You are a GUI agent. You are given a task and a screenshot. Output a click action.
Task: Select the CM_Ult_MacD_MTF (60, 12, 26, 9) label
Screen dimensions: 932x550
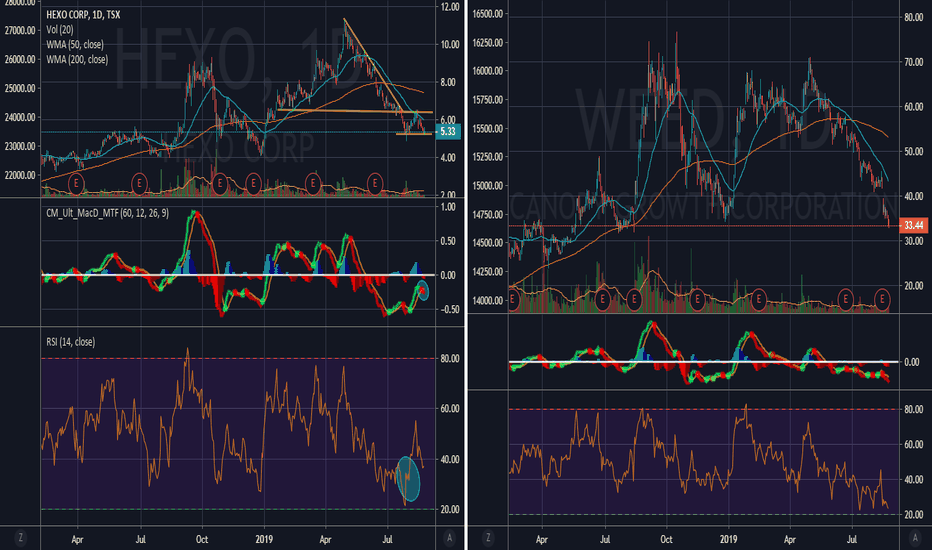pos(108,213)
